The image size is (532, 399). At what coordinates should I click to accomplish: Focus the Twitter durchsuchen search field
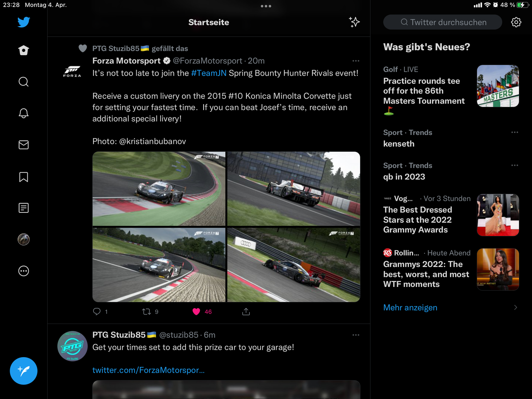(x=443, y=22)
